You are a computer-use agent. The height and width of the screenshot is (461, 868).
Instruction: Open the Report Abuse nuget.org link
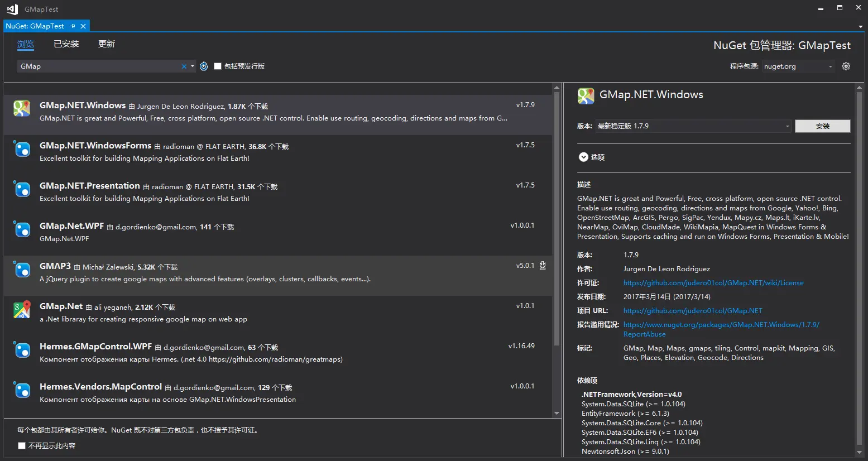tap(721, 329)
